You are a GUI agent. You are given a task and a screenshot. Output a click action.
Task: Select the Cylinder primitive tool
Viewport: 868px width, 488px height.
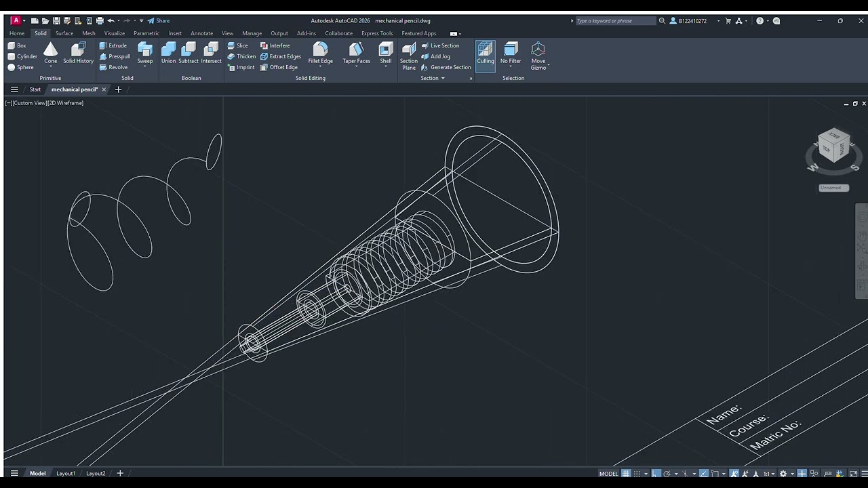point(22,56)
